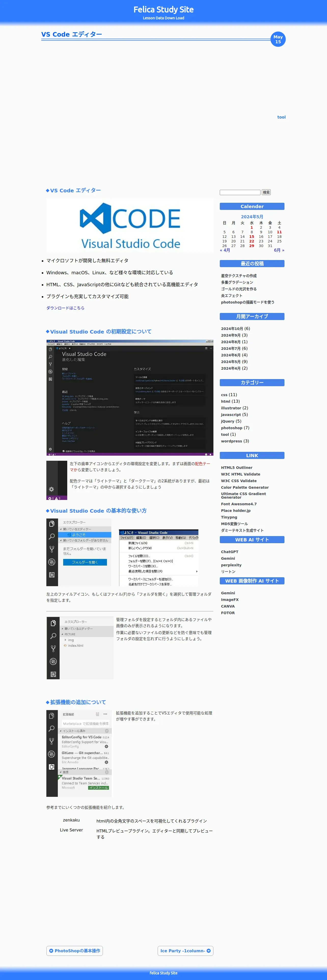The width and height of the screenshot is (327, 980).
Task: Open the photoshop category
Action: (x=231, y=428)
